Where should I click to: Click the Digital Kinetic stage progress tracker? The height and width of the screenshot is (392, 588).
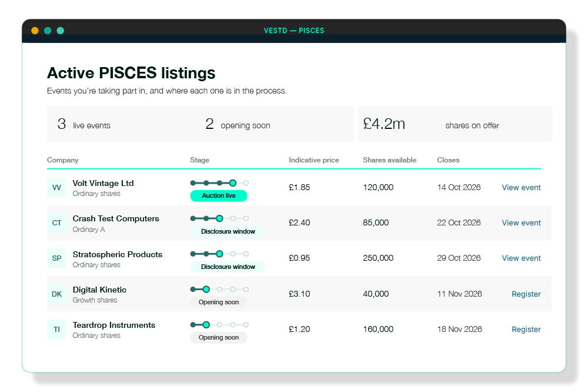(x=219, y=289)
